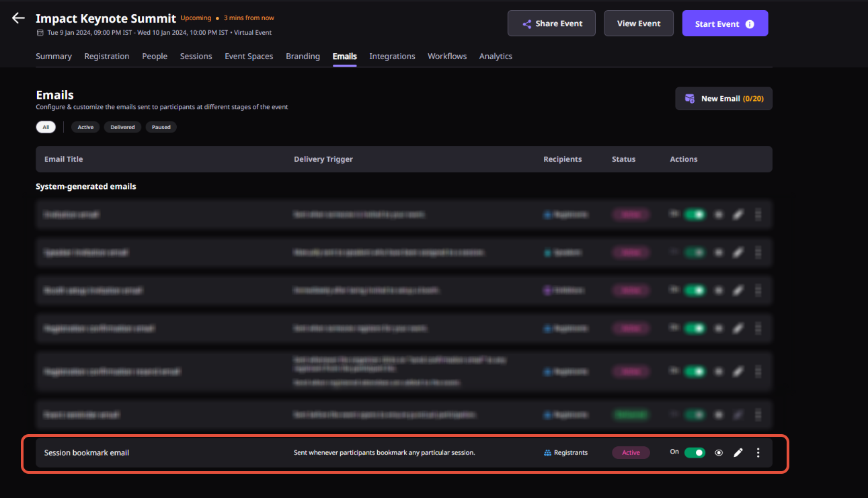Viewport: 868px width, 498px height.
Task: Click the Active badge on Session bookmark email
Action: [x=631, y=453]
